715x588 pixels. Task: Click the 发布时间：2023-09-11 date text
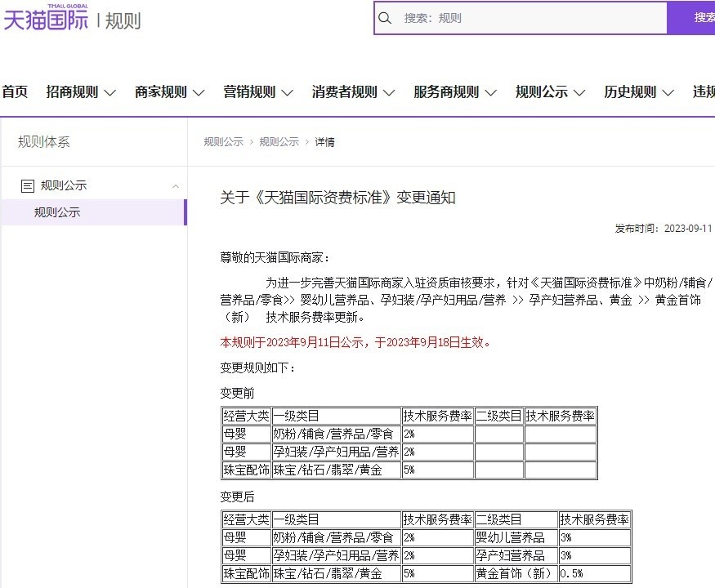pyautogui.click(x=664, y=229)
